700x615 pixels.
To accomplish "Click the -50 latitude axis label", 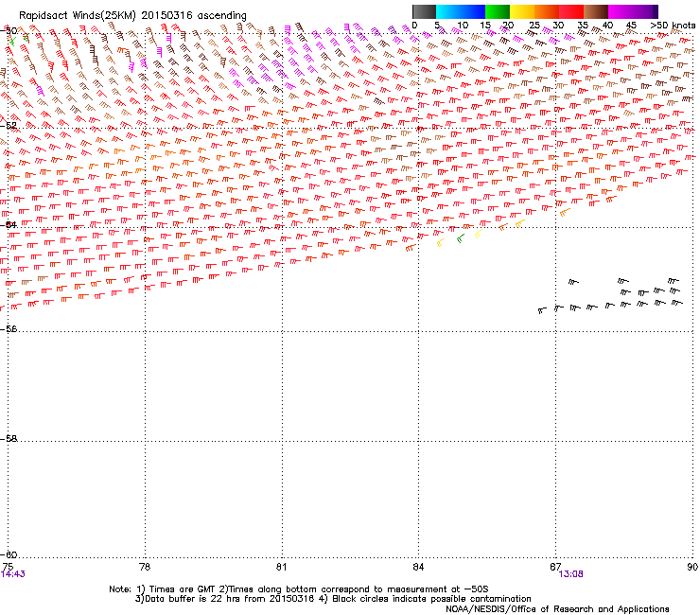I will pos(9,30).
